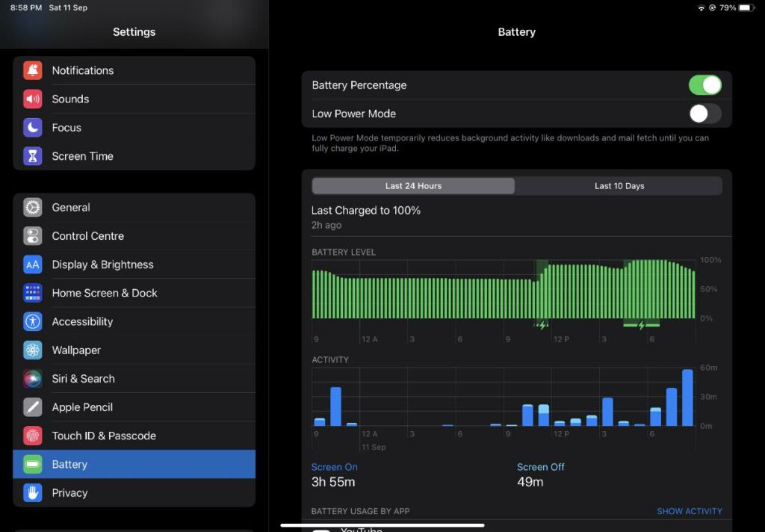Tap the Sounds speaker icon

pos(32,99)
